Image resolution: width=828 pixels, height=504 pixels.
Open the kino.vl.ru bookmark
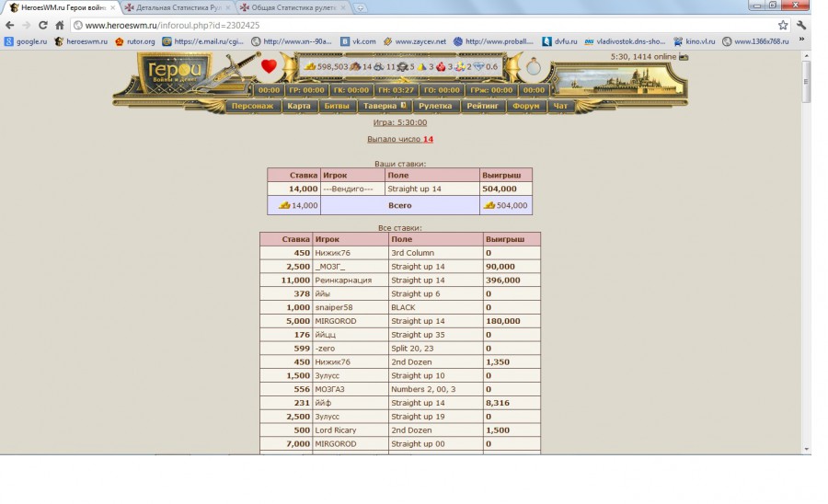click(x=695, y=41)
